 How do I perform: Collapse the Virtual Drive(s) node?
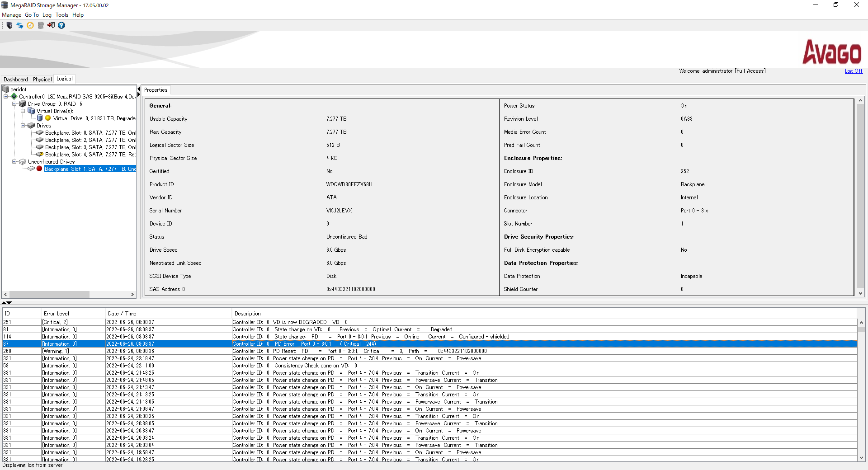tap(23, 111)
